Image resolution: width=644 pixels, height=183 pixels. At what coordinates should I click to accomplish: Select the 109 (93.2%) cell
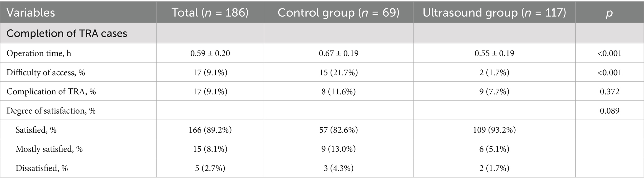pos(494,130)
